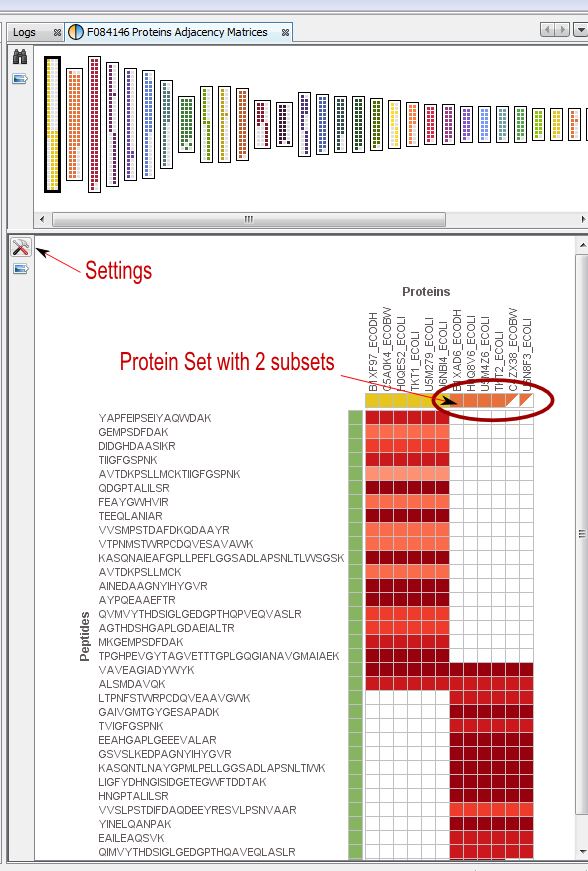Screen dimensions: 588x871
Task: Click protein header TKT1_ECOLI
Action: pos(414,362)
